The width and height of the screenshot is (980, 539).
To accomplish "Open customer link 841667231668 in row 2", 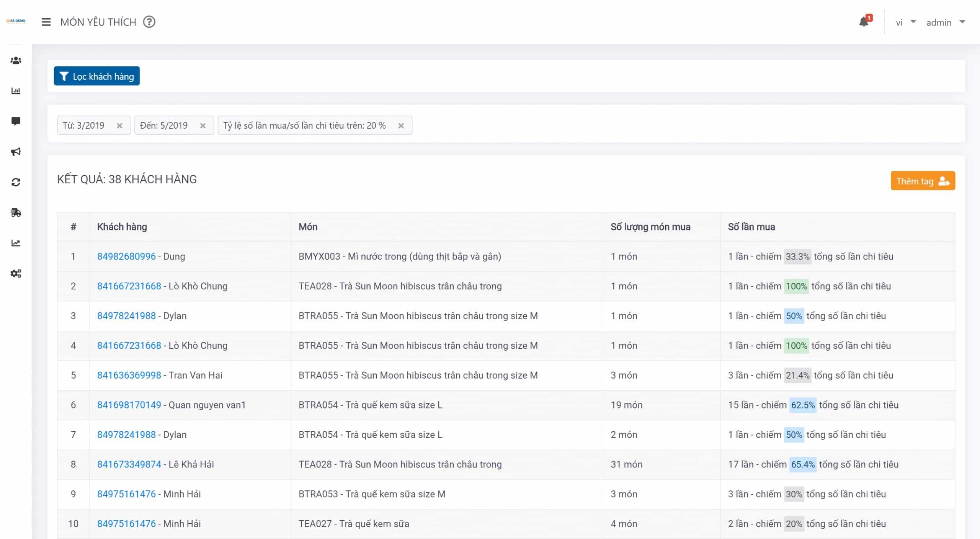I will [129, 286].
